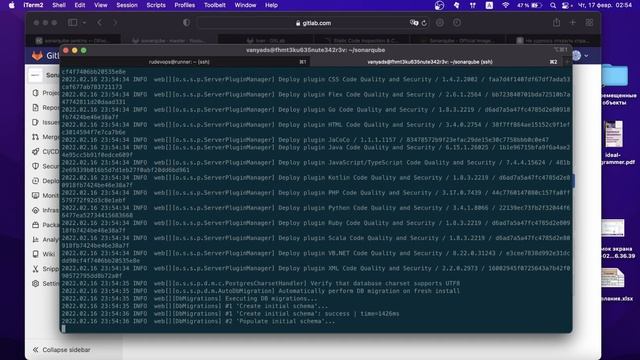This screenshot has height=360, width=640.
Task: Open the iTerm2 application menu
Action: point(33,5)
